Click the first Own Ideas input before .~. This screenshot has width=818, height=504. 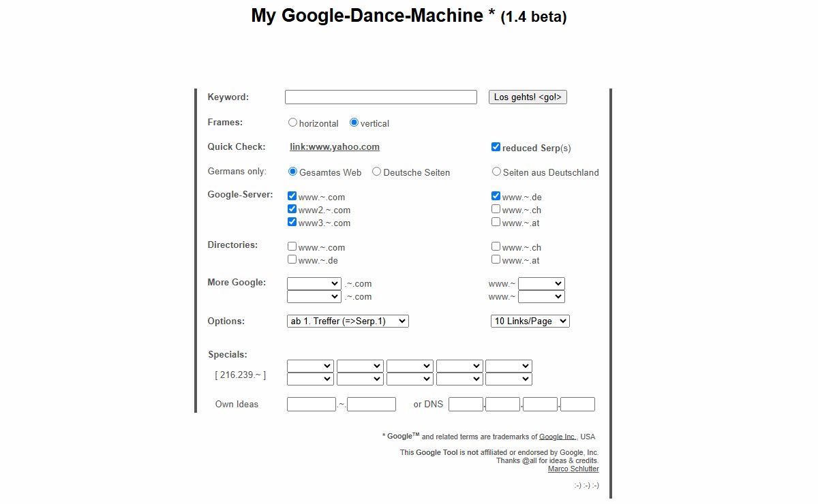(x=312, y=404)
